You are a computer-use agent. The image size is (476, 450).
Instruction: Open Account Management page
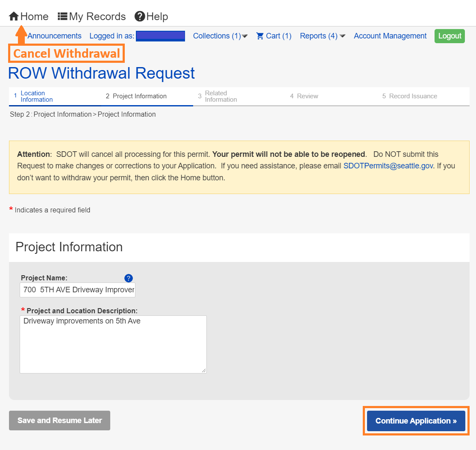[390, 36]
